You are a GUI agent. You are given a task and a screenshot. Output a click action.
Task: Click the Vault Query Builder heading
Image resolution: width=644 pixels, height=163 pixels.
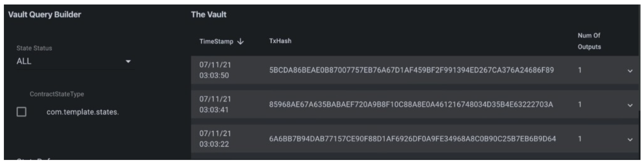point(45,15)
